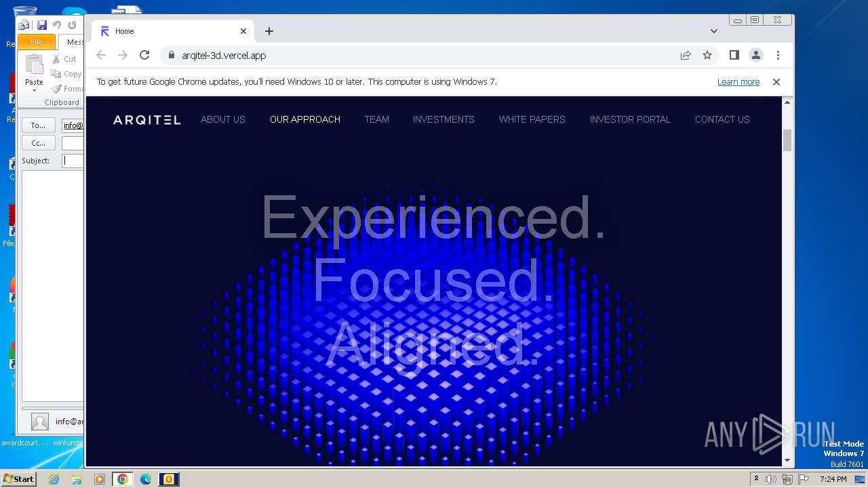This screenshot has height=488, width=868.
Task: Dismiss the Chrome update notice bar
Action: pyautogui.click(x=776, y=82)
